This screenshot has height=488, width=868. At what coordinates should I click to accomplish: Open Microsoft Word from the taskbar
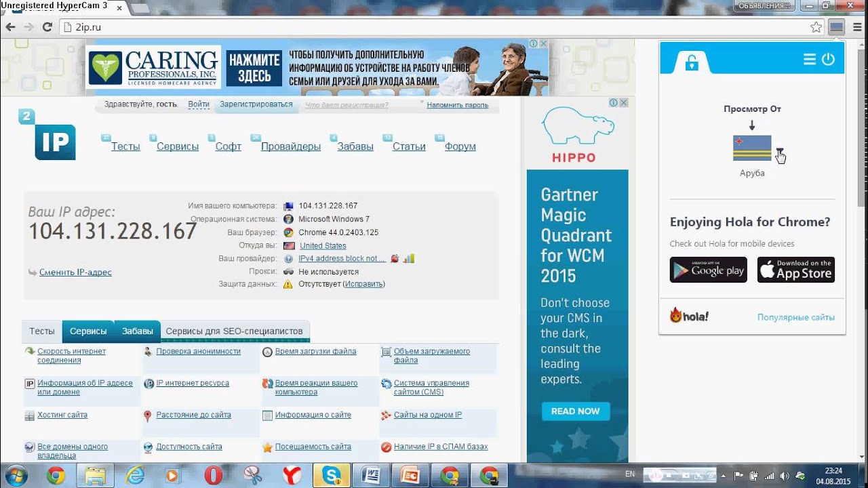tap(370, 475)
